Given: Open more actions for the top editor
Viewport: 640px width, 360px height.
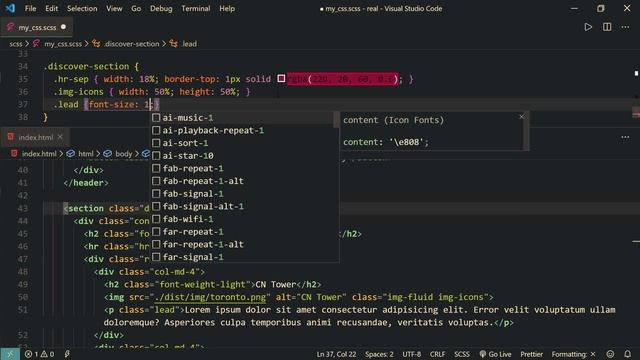Looking at the screenshot, I should point(625,27).
